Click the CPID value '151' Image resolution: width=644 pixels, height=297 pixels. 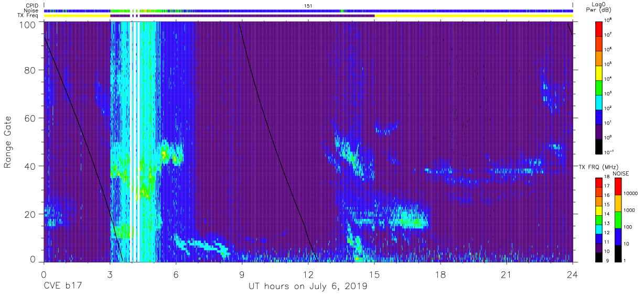[308, 5]
